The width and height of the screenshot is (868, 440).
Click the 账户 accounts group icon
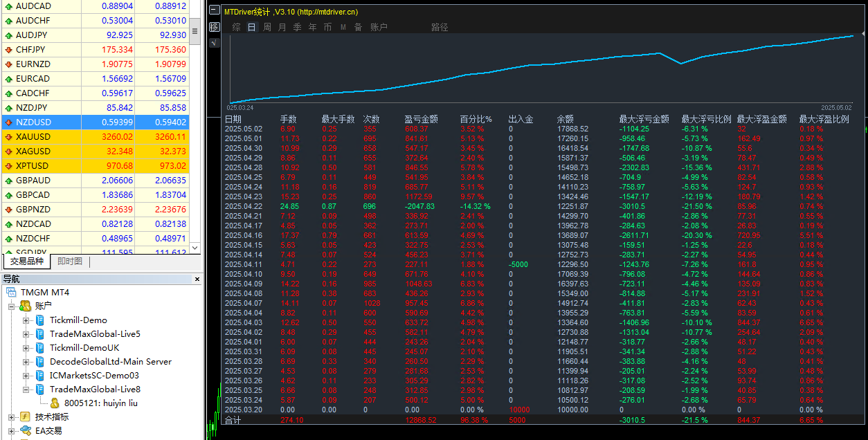[x=26, y=306]
